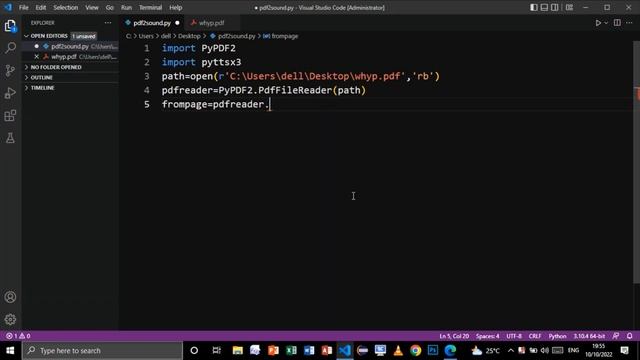Open the Help menu

click(x=176, y=7)
